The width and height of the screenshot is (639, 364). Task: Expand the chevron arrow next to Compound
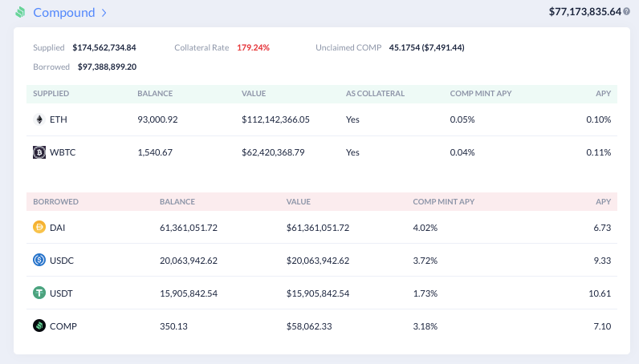click(x=104, y=13)
